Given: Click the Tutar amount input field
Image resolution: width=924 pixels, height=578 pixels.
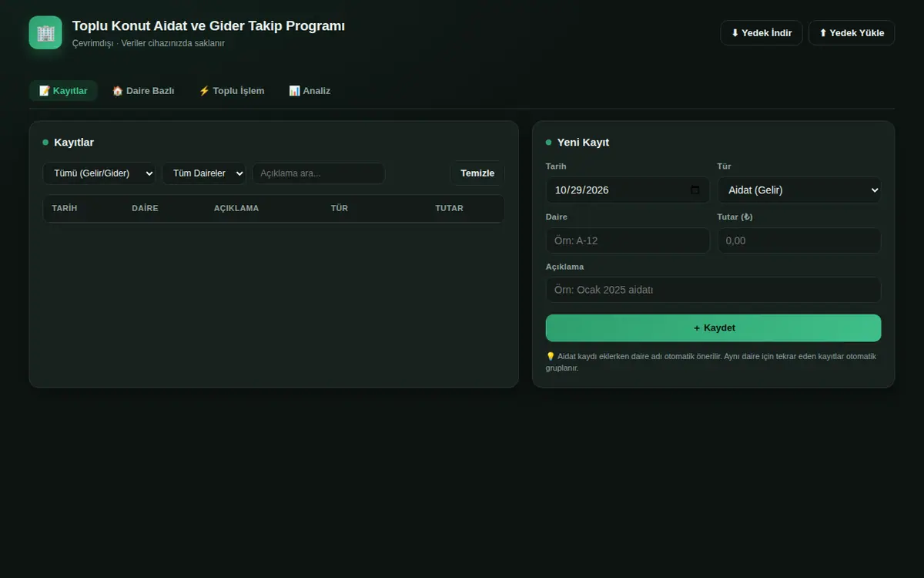Looking at the screenshot, I should 799,240.
